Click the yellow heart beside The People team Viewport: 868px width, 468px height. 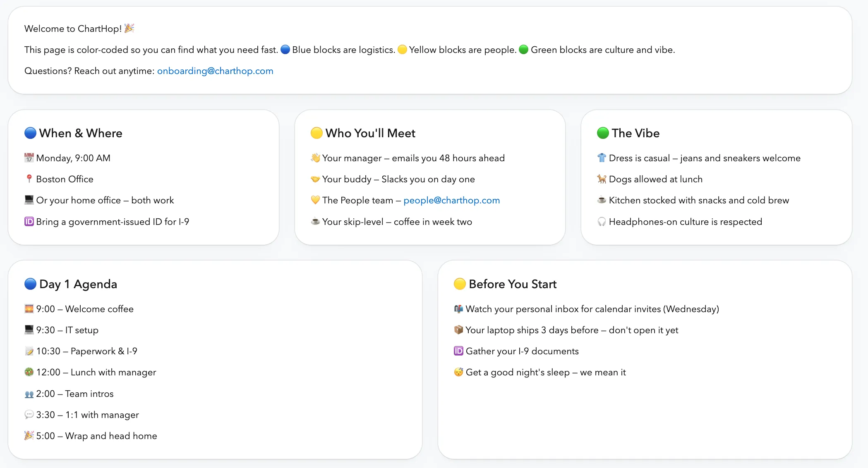(315, 200)
